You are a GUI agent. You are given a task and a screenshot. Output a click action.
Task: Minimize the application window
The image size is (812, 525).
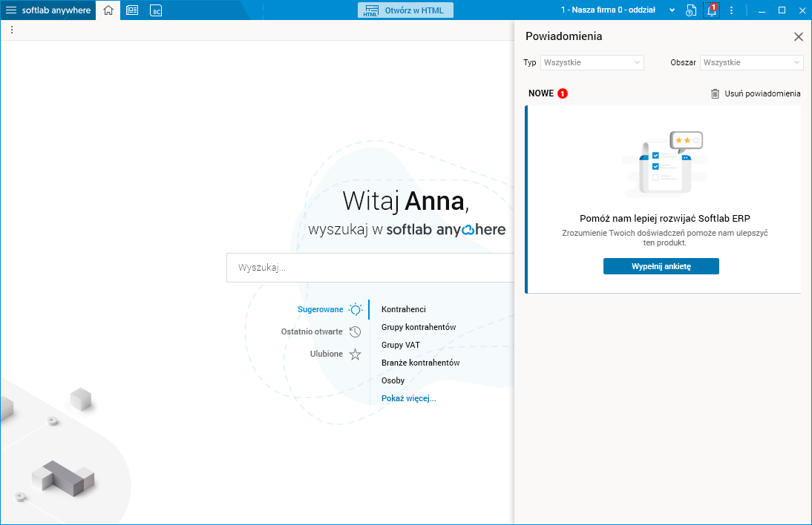(x=762, y=10)
